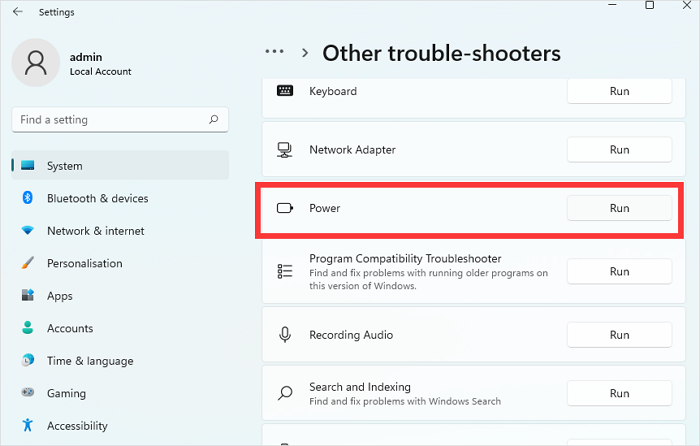Click the Personalisation brush icon

tap(28, 264)
